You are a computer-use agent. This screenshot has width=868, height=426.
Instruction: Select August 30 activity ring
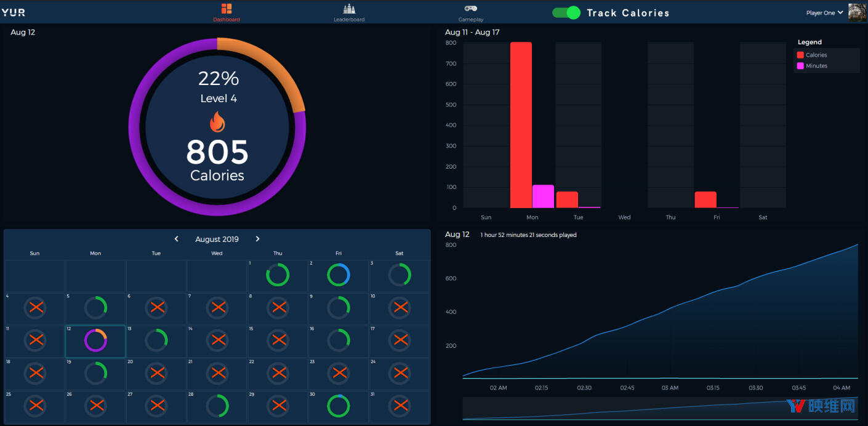coord(338,406)
